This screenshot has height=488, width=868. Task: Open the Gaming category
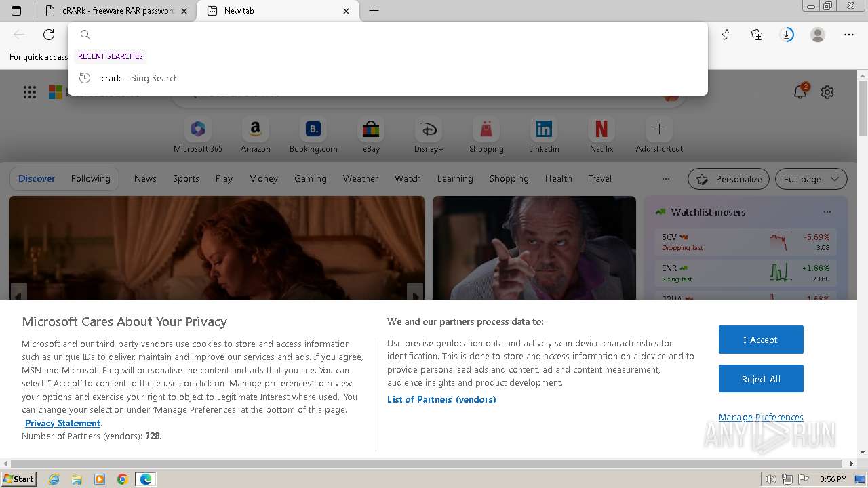(311, 178)
